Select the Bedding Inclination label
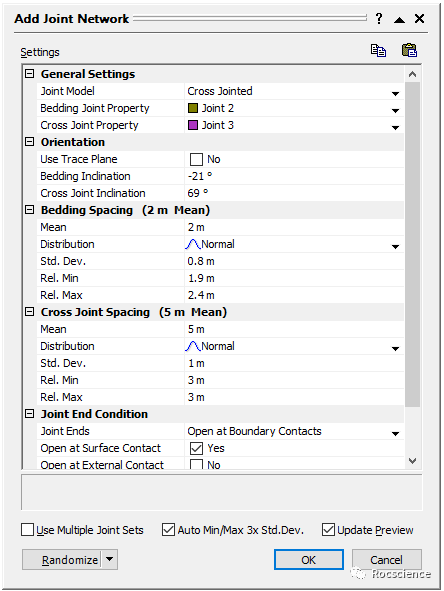 point(85,176)
